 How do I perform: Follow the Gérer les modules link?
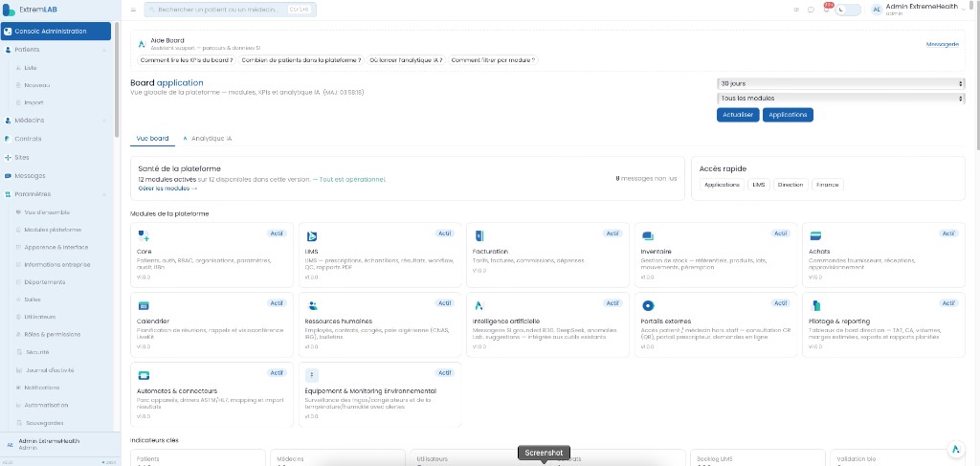click(x=167, y=188)
